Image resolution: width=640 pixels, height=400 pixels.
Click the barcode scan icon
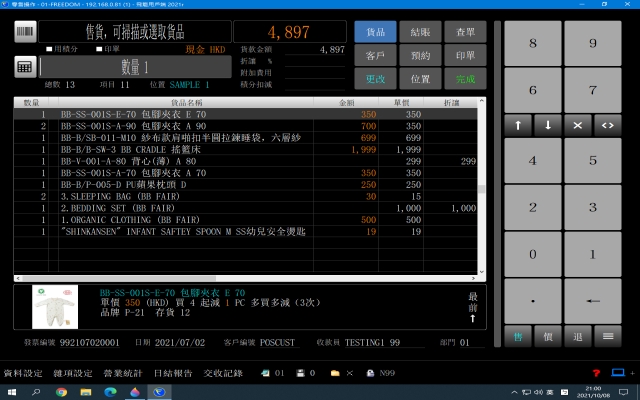tap(26, 32)
